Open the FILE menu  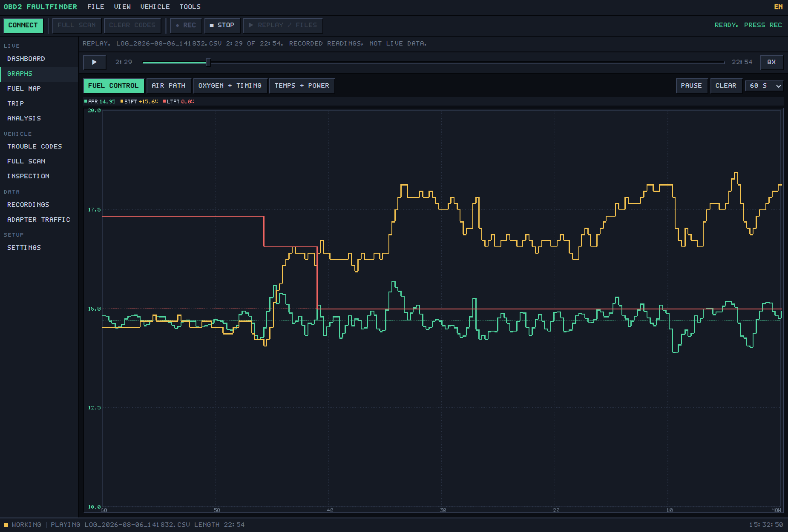point(96,7)
